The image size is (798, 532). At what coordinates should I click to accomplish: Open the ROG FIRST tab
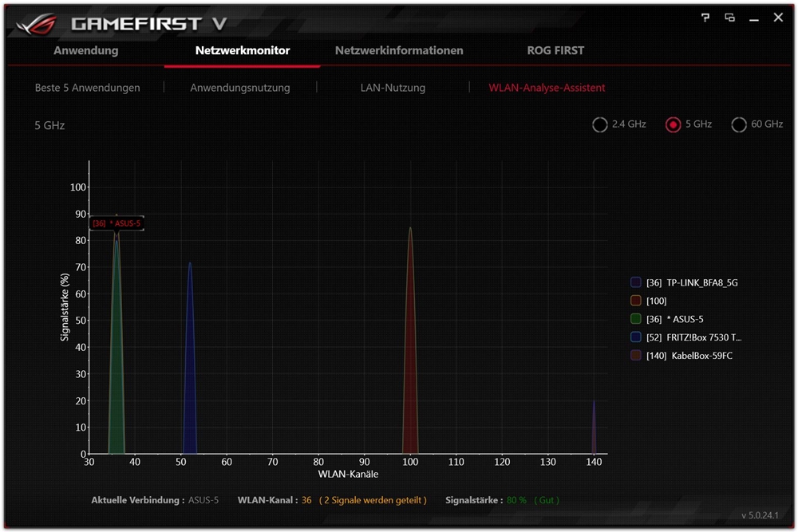[x=555, y=50]
